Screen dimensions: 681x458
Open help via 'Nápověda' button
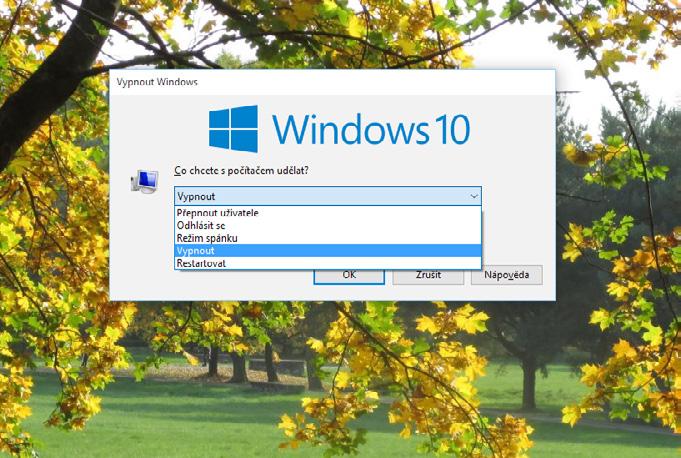(x=507, y=275)
